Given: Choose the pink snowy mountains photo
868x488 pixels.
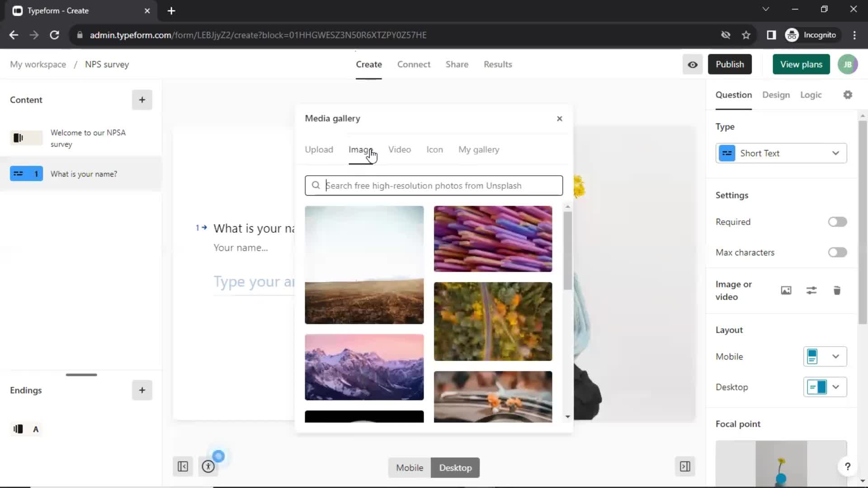Looking at the screenshot, I should (x=364, y=367).
